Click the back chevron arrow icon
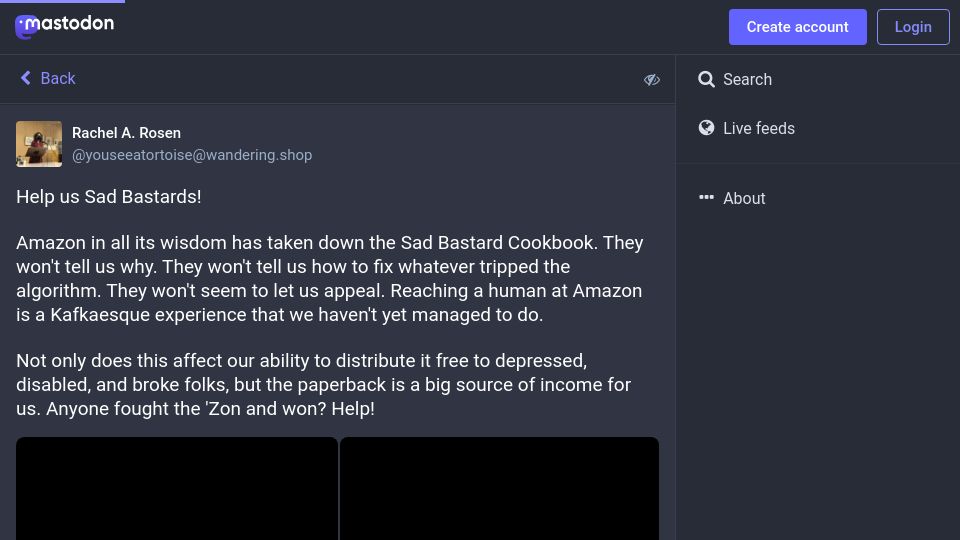This screenshot has height=540, width=960. click(26, 78)
